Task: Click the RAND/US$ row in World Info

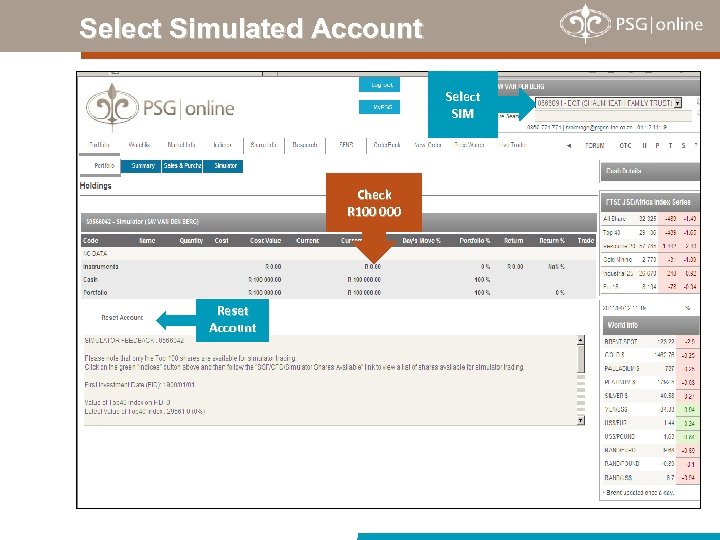Action: tap(651, 478)
